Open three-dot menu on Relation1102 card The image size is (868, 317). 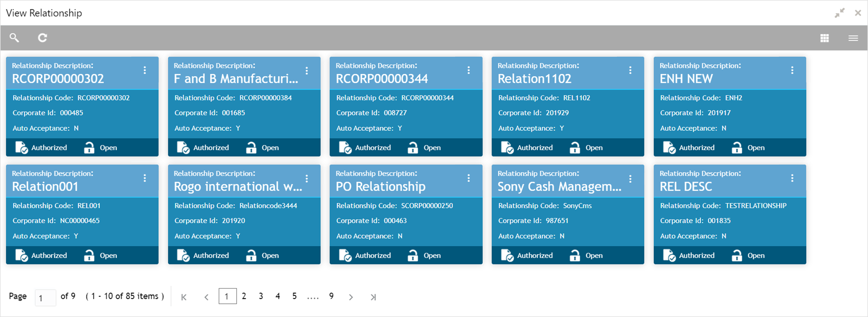pyautogui.click(x=630, y=70)
